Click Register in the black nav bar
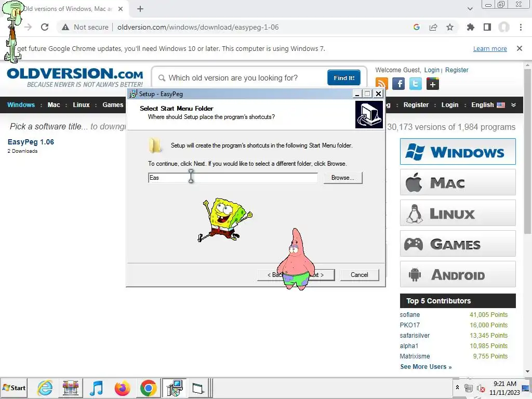 click(x=416, y=105)
